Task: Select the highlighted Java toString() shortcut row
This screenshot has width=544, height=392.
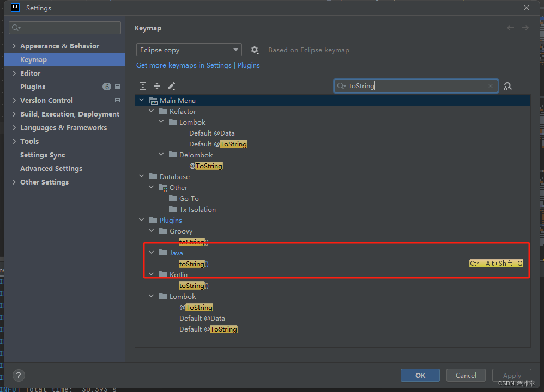Action: click(x=194, y=264)
